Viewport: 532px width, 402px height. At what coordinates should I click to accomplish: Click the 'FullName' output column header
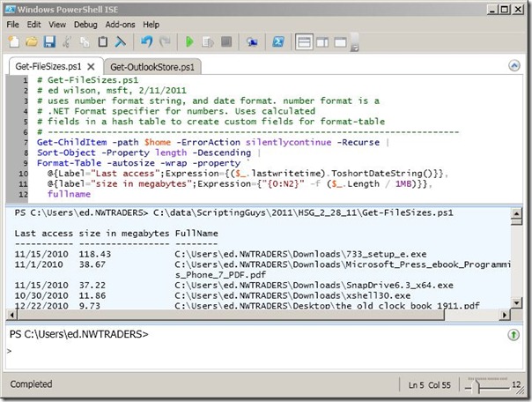click(196, 234)
